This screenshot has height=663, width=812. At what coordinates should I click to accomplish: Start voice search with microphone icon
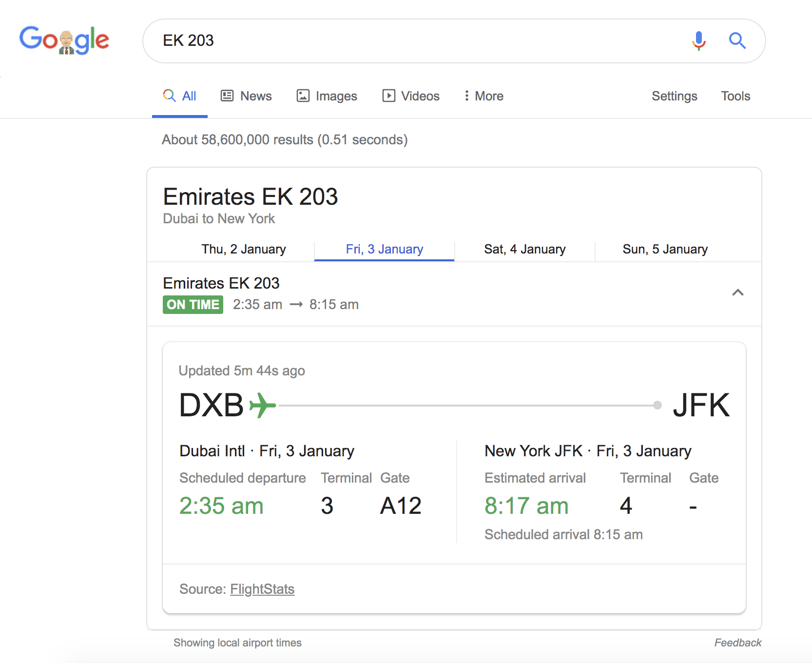click(x=698, y=40)
